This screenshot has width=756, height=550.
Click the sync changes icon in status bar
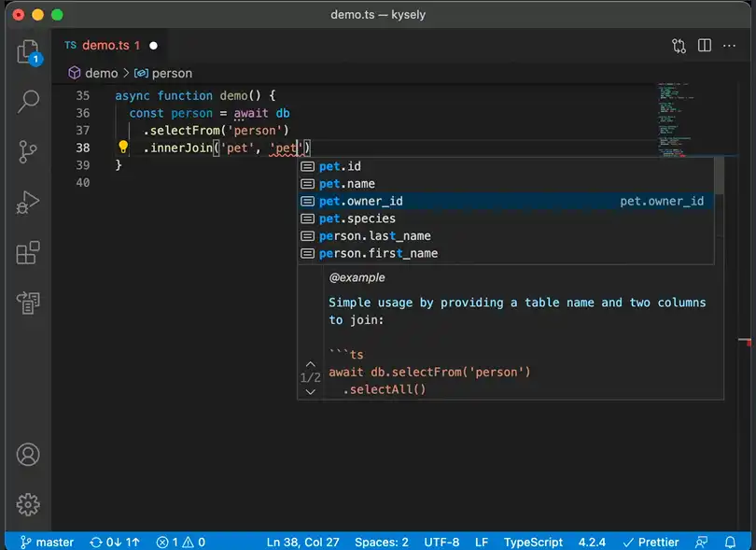pos(115,543)
